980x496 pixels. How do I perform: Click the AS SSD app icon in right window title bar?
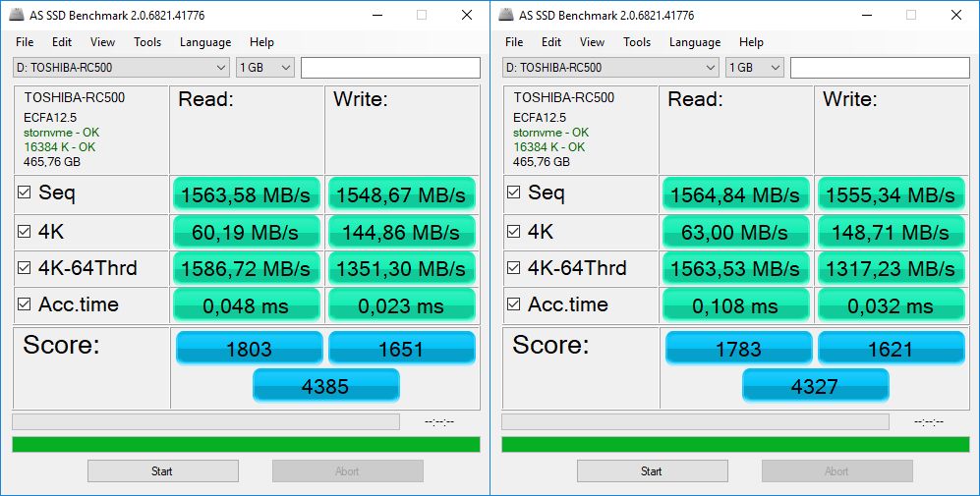(506, 15)
